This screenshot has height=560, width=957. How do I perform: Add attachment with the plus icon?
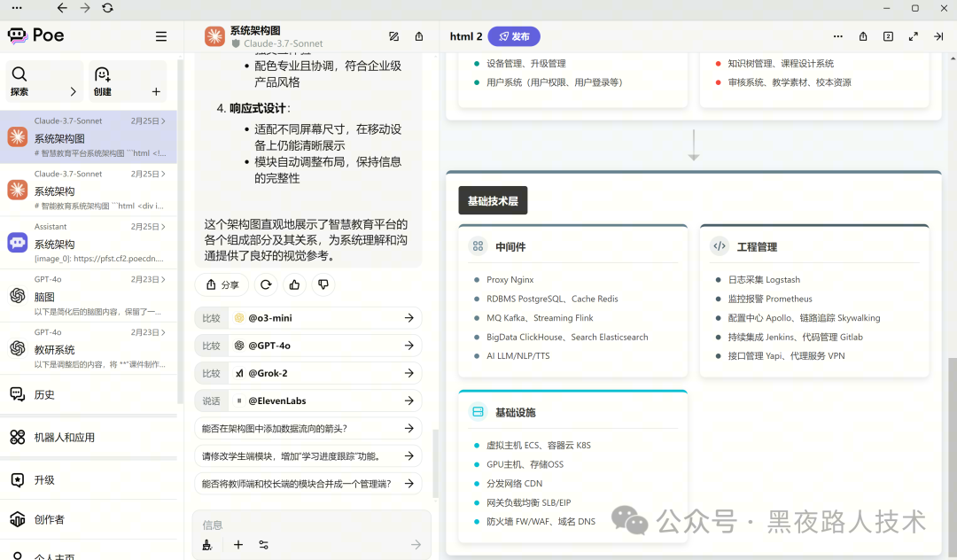(x=238, y=545)
